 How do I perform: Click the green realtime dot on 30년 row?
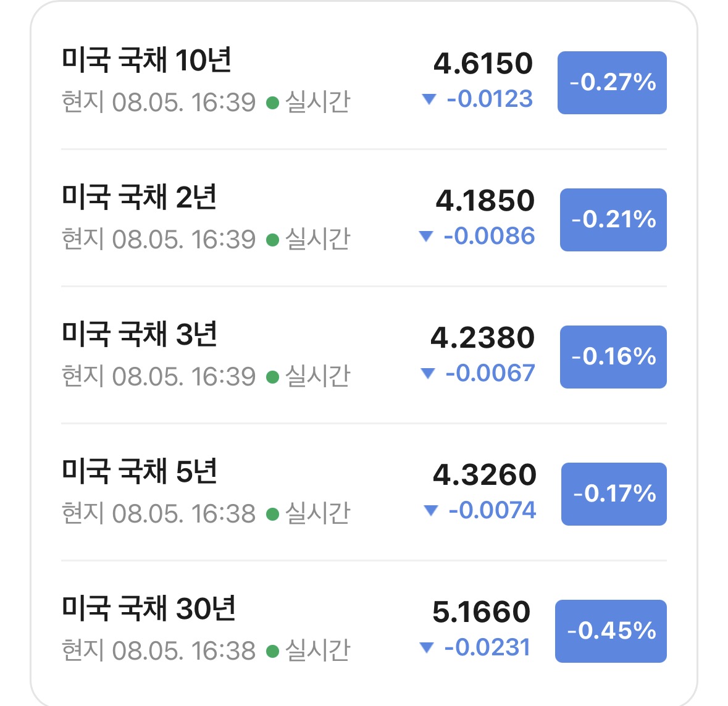[272, 651]
